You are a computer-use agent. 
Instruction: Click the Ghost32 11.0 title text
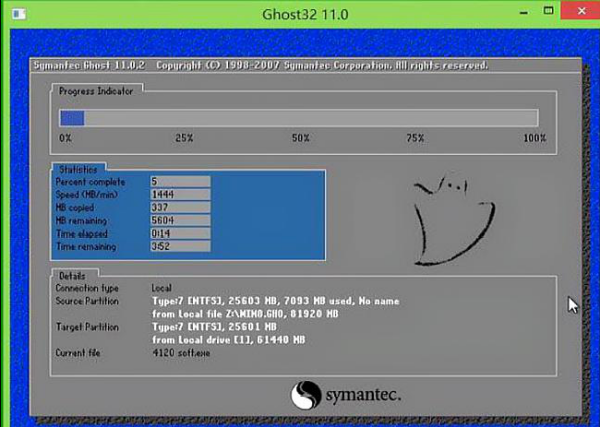coord(305,15)
